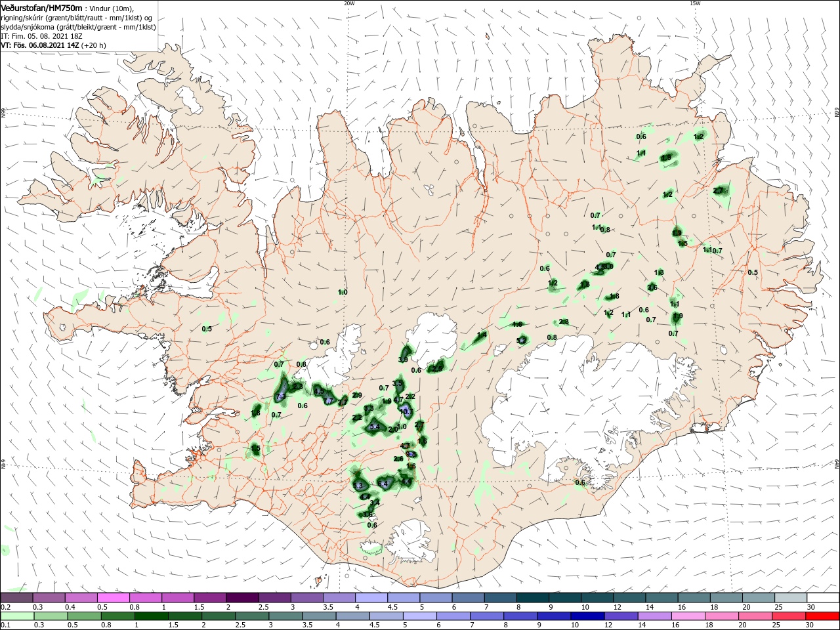Click the dark blue bottom swatch between 10 and 12

[x=588, y=616]
